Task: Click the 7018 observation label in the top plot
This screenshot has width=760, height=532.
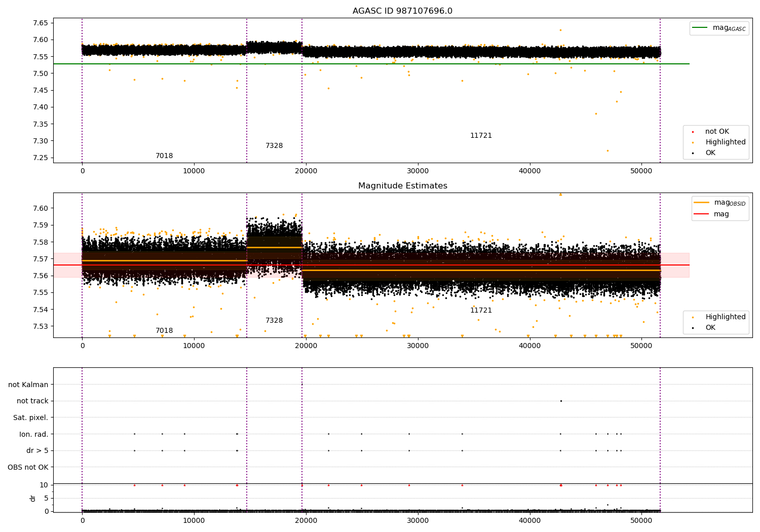Action: (164, 156)
